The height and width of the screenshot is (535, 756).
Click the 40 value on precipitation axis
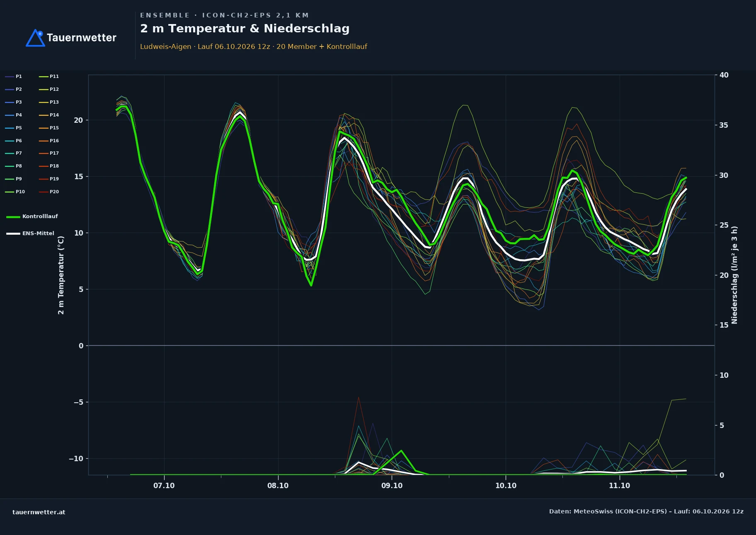[x=724, y=75]
